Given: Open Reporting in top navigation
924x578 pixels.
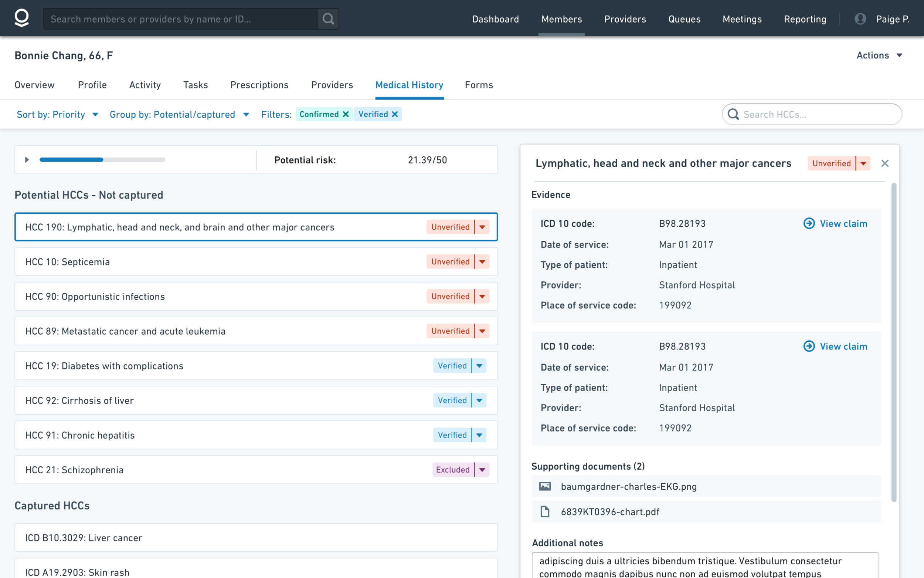Looking at the screenshot, I should (x=805, y=19).
